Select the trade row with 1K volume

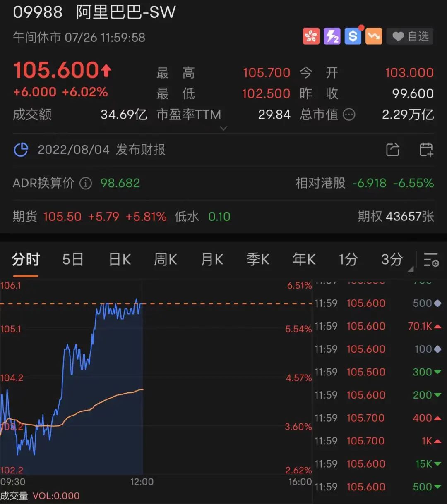click(378, 441)
